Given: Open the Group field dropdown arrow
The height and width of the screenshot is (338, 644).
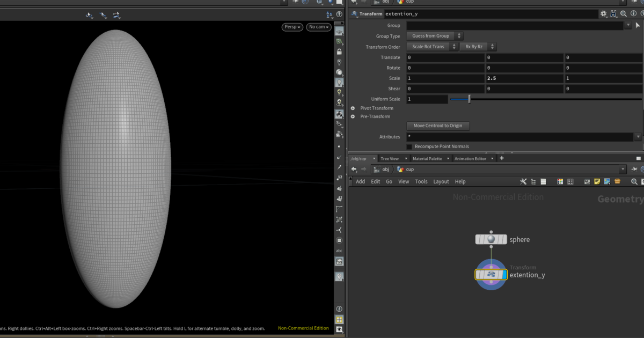Looking at the screenshot, I should click(628, 25).
